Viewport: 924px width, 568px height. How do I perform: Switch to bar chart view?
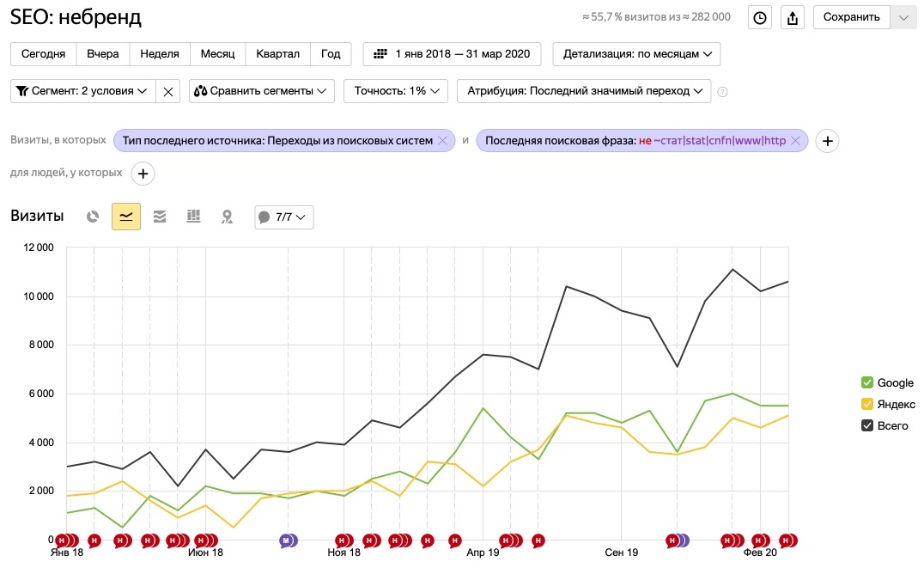[x=193, y=217]
